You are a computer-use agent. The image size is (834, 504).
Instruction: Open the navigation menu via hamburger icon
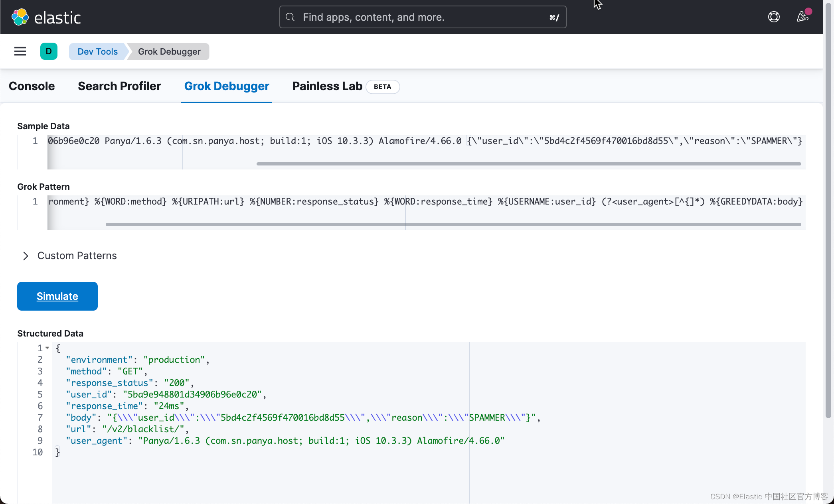click(x=20, y=51)
